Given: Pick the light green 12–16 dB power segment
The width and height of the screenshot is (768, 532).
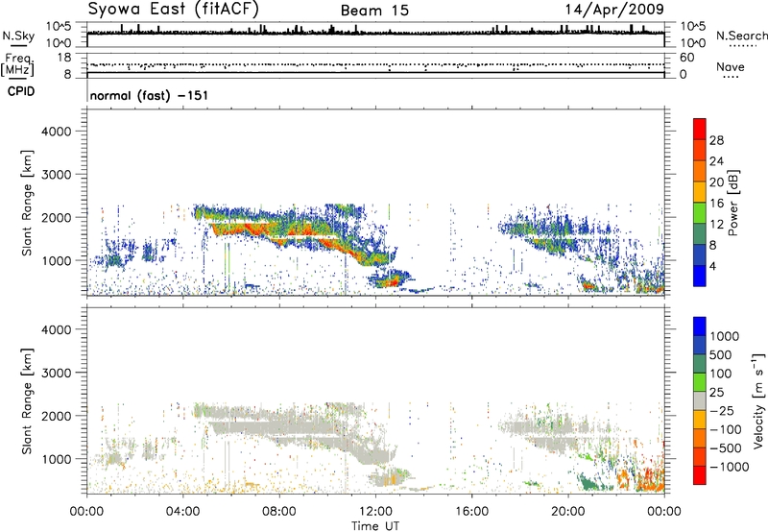Looking at the screenshot, I should click(700, 213).
